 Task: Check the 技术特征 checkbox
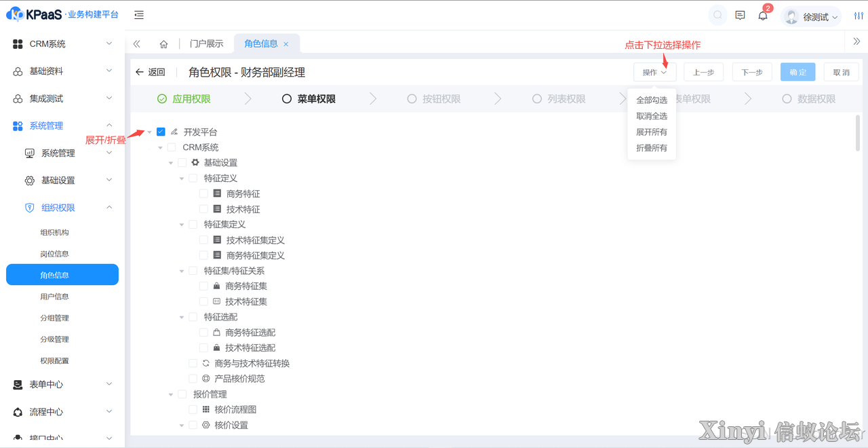tap(204, 209)
